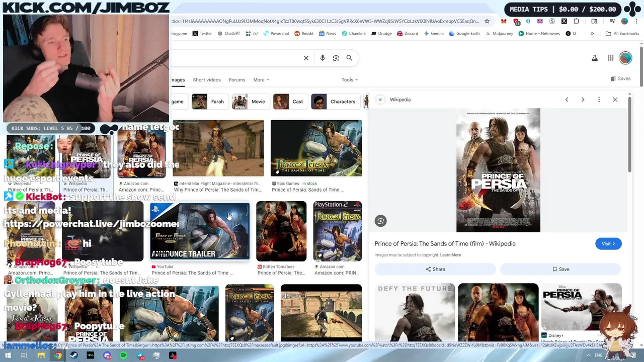Viewport: 644px width, 362px height.
Task: Click the Share button in preview
Action: point(435,269)
